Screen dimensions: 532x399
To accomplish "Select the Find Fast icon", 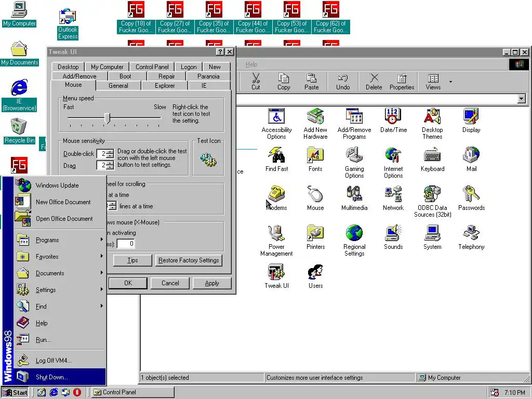I will 276,159.
